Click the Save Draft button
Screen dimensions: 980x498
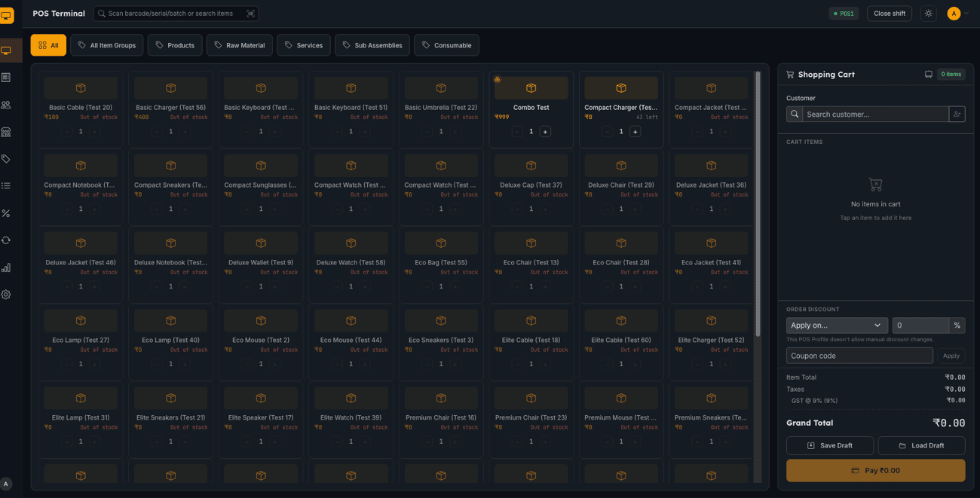(830, 445)
